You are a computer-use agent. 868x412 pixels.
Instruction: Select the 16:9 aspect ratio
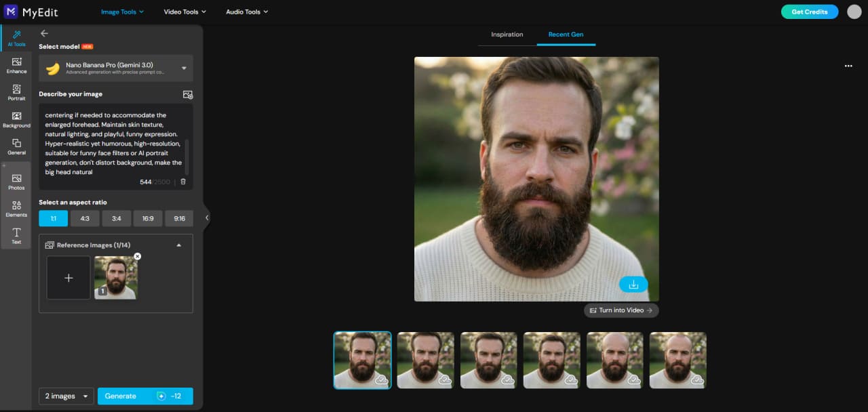[148, 218]
